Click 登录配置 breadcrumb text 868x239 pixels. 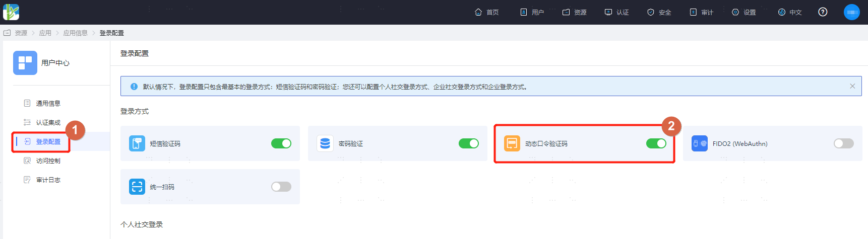pos(111,33)
